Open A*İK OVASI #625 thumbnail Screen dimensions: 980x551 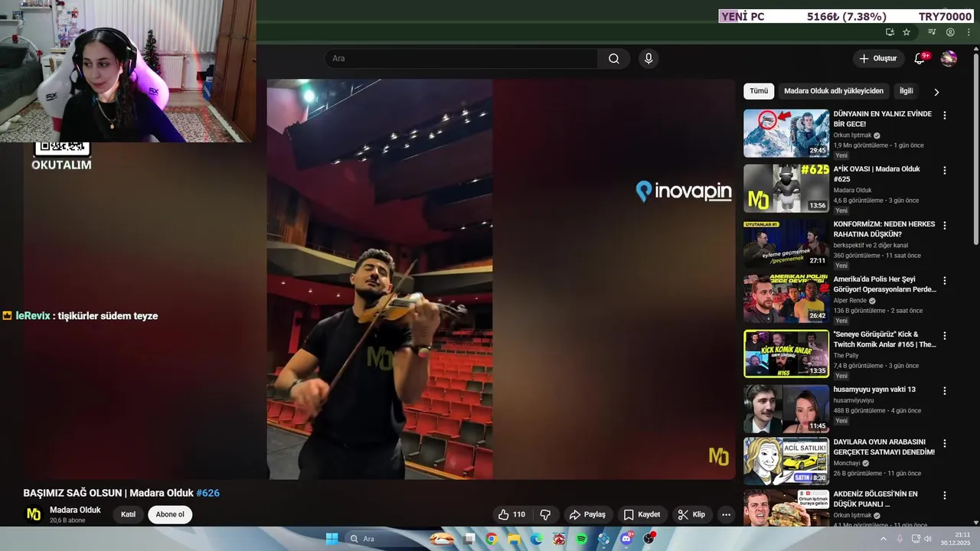click(x=786, y=188)
